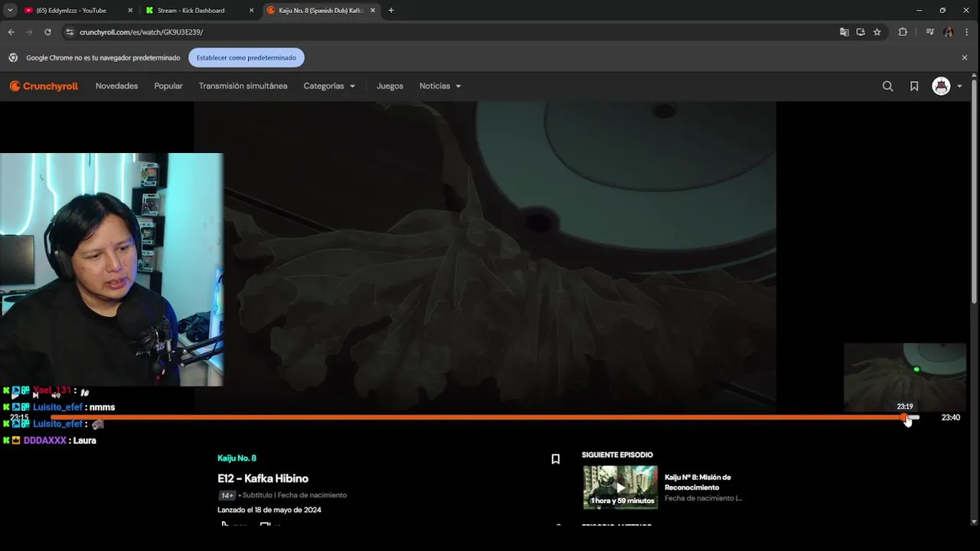Open the Crunchyroll home logo
Image resolution: width=980 pixels, height=551 pixels.
44,86
